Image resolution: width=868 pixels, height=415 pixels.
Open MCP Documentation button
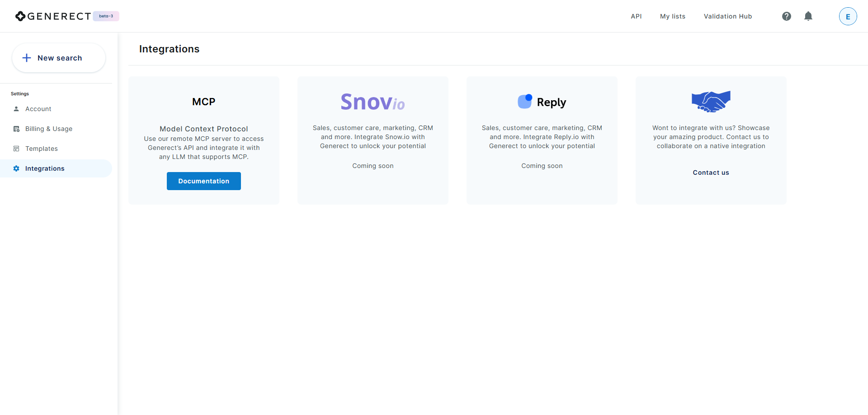click(x=204, y=181)
